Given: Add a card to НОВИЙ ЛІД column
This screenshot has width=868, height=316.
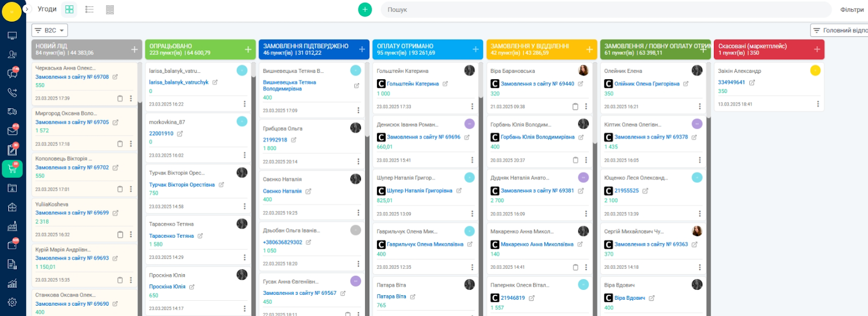Looking at the screenshot, I should 134,49.
